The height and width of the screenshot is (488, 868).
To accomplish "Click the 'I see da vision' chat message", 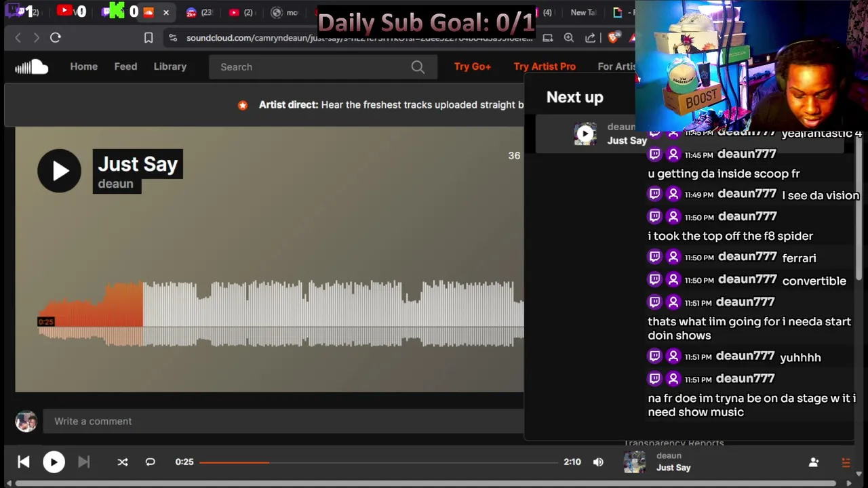I will click(x=821, y=195).
